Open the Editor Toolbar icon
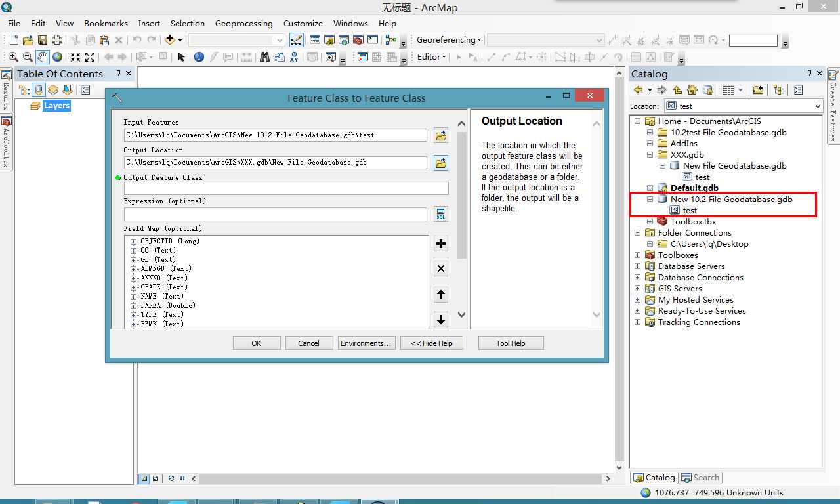Image resolution: width=840 pixels, height=504 pixels. [x=296, y=40]
